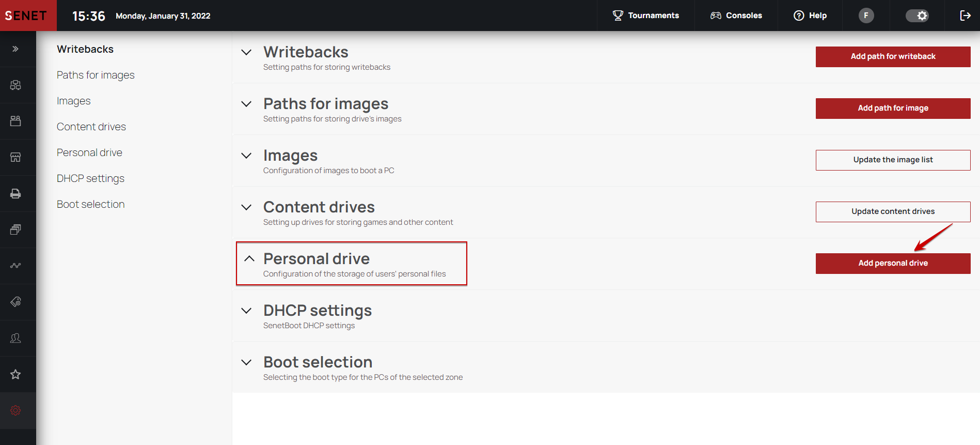Select Paths for images in left menu
The image size is (980, 445).
[x=96, y=75]
